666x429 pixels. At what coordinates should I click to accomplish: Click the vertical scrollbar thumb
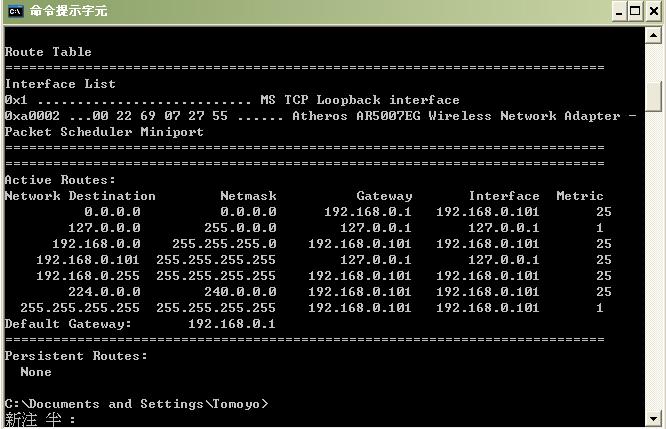click(x=654, y=96)
